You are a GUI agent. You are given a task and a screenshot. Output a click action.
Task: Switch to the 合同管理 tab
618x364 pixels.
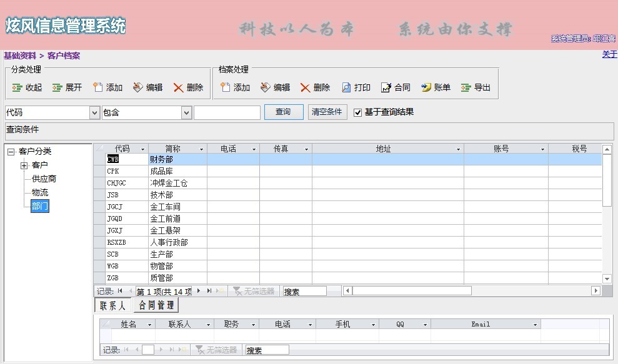pos(156,305)
